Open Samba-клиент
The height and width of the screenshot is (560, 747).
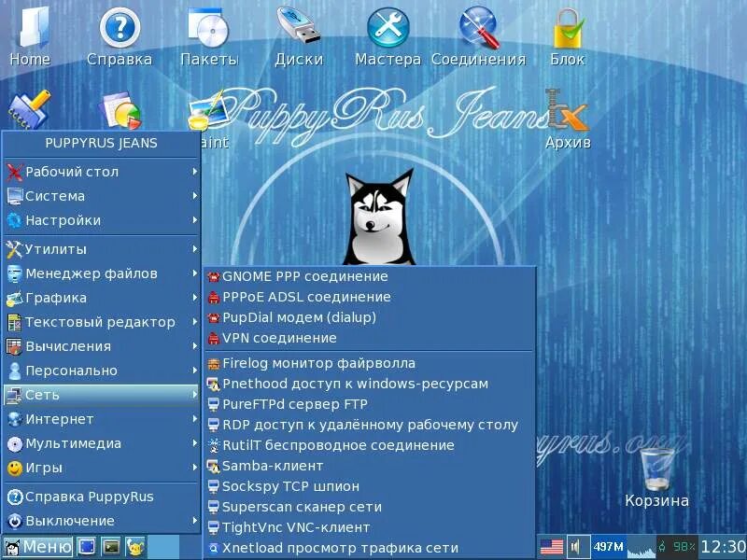tap(369, 466)
